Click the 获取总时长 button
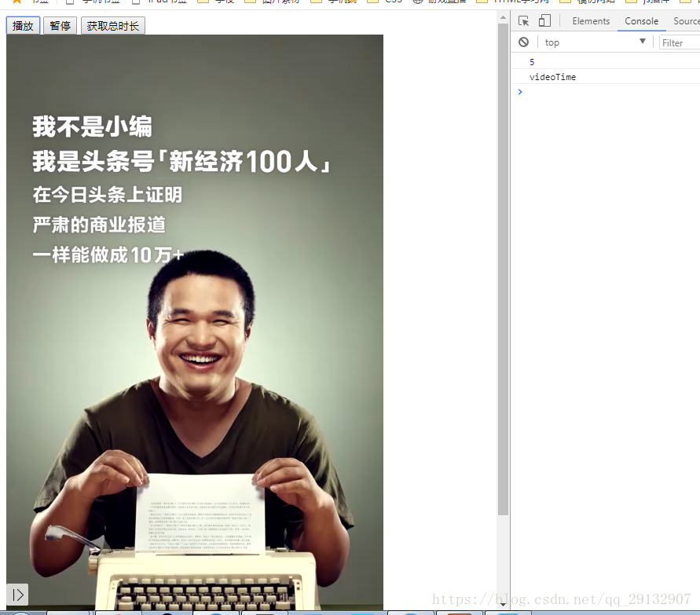The width and height of the screenshot is (700, 615). click(x=113, y=26)
